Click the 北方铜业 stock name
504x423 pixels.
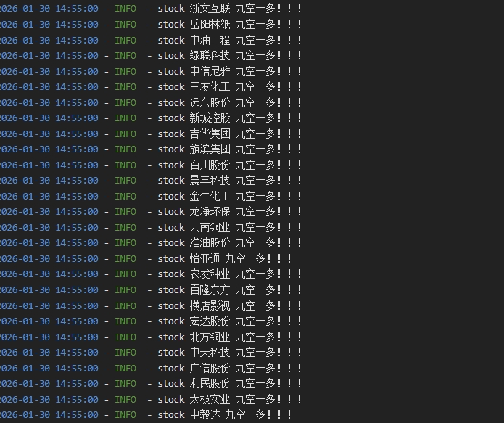coord(210,337)
